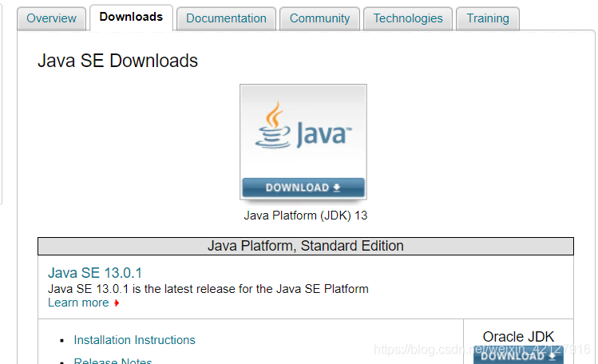Click the Java Platform, Standard Edition header
598x364 pixels.
(x=306, y=246)
